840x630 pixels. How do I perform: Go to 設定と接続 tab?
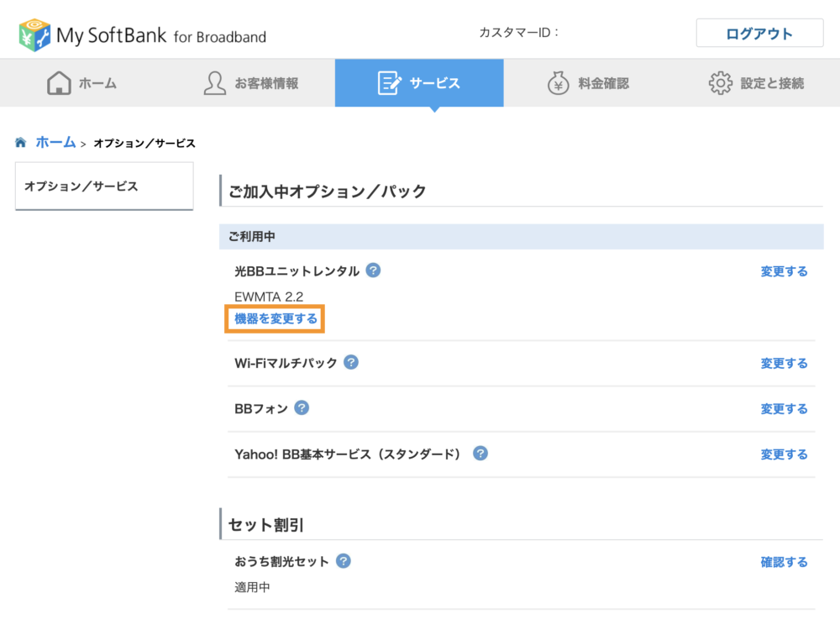(x=756, y=83)
